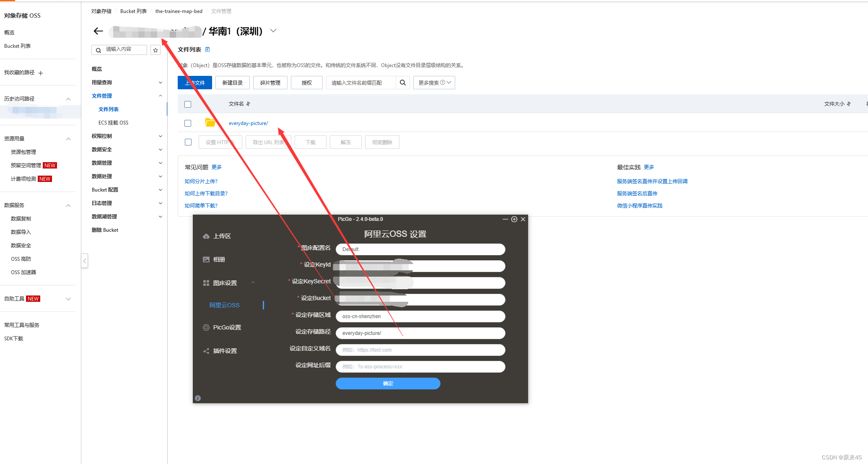Click the back arrow beside bucket name
This screenshot has width=868, height=464.
(98, 31)
